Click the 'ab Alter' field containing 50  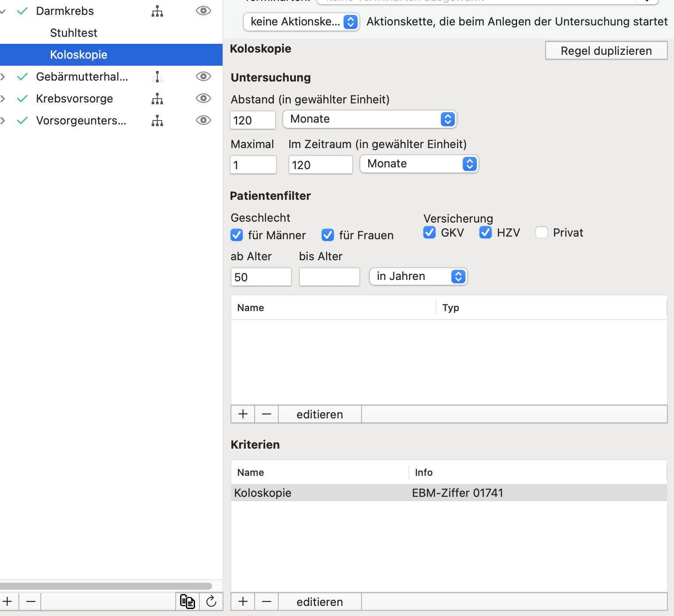[261, 277]
